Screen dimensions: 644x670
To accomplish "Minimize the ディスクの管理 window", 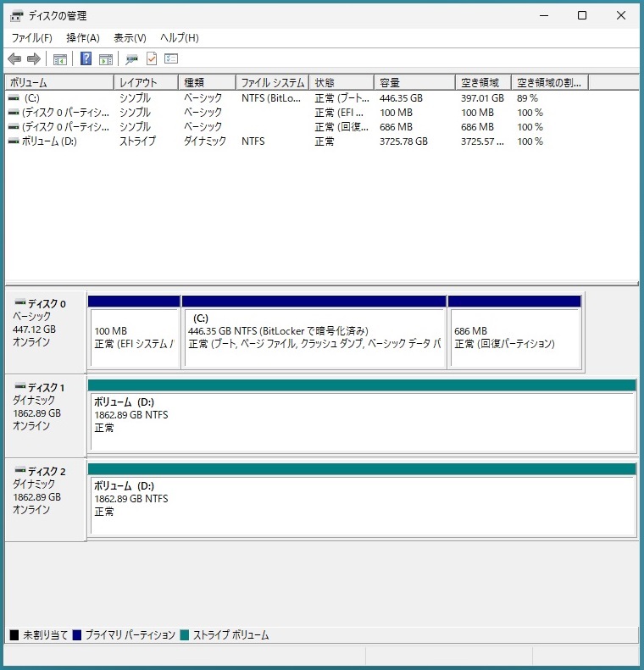I will 544,15.
